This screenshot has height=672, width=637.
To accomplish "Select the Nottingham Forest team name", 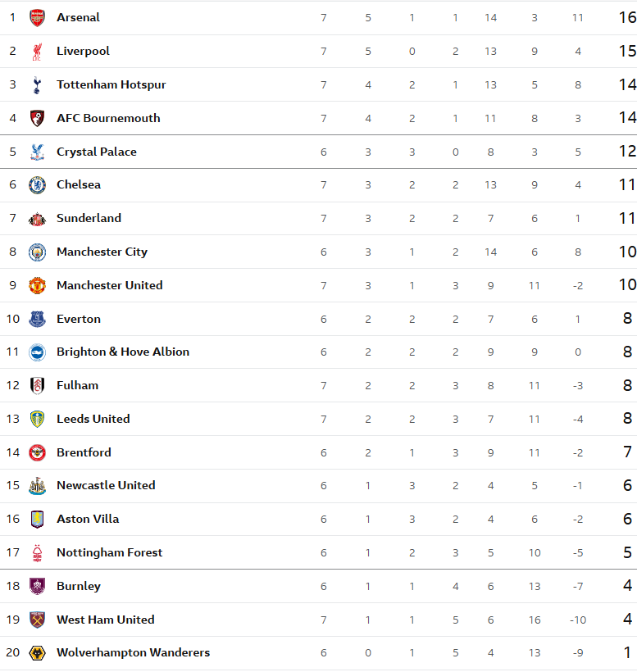I will (109, 552).
